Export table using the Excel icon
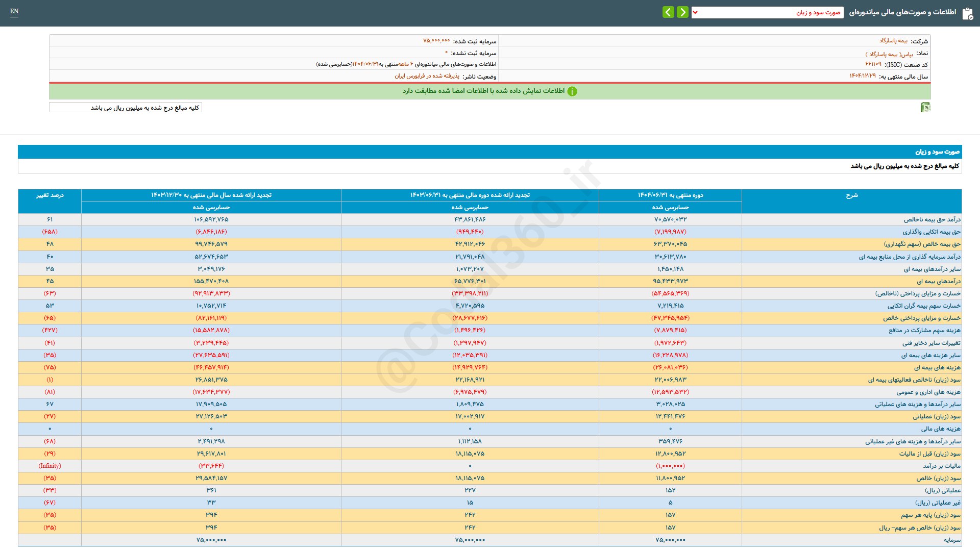The width and height of the screenshot is (980, 551). tap(925, 107)
